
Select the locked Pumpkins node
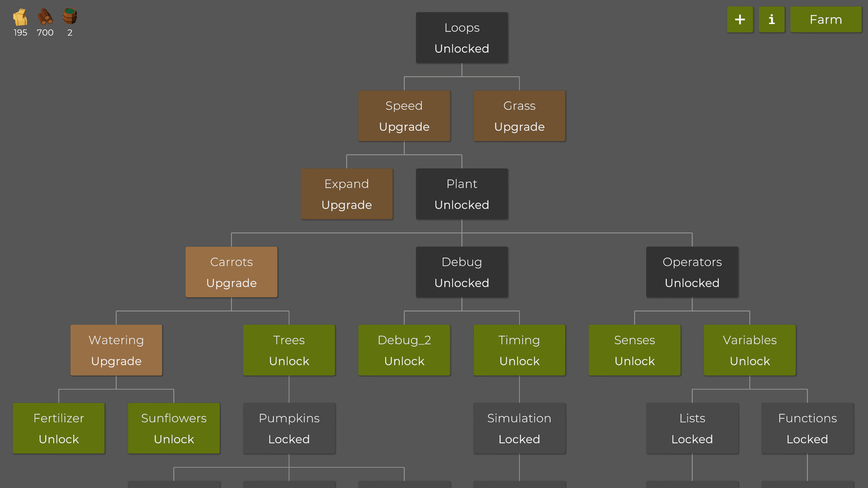289,428
